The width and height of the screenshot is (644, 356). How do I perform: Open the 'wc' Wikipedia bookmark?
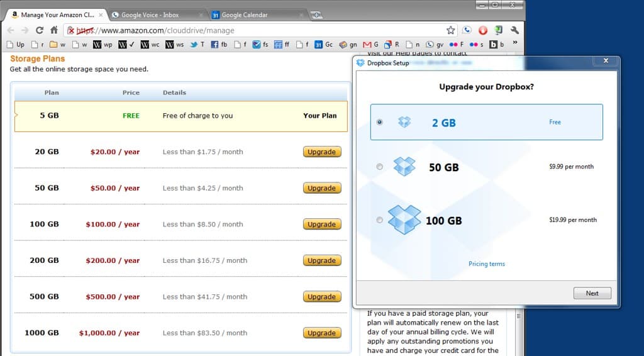[150, 45]
